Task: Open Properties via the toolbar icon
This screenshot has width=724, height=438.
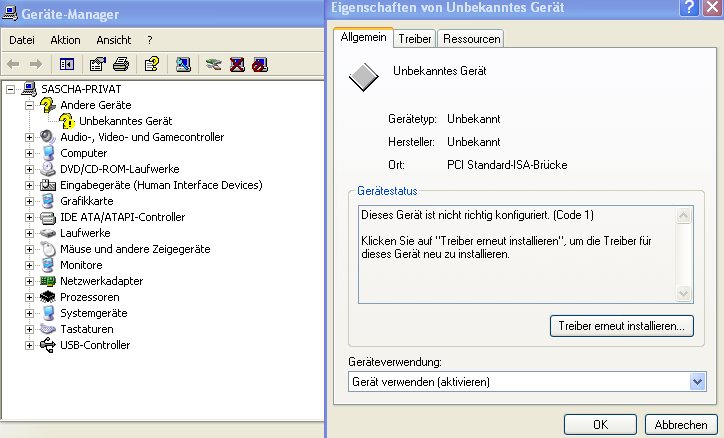Action: point(97,65)
